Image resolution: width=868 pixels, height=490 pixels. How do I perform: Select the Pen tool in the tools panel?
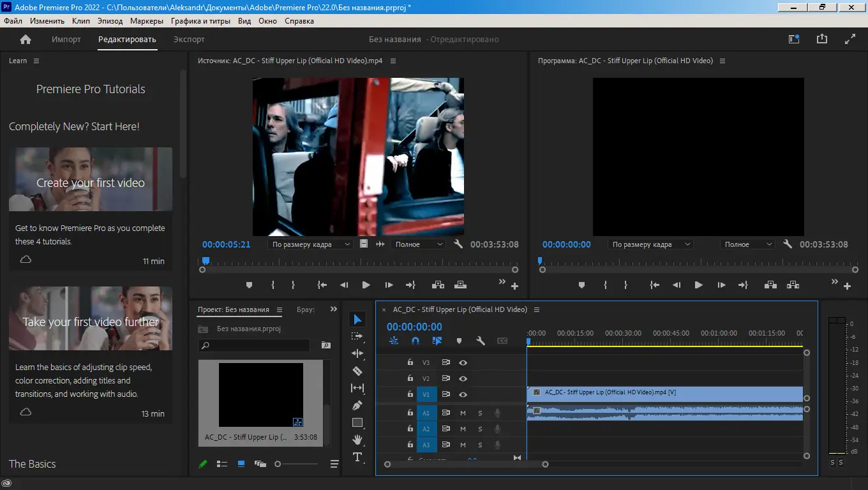point(357,405)
